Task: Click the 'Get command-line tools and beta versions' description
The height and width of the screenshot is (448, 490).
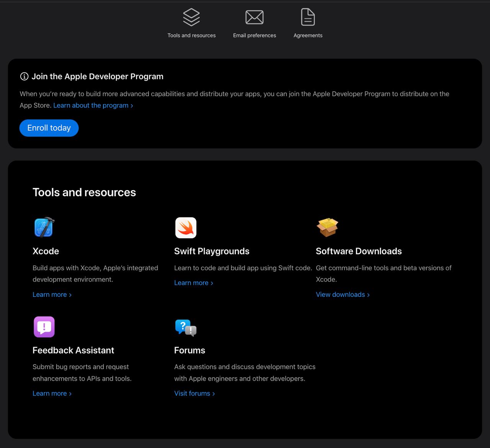Action: [x=384, y=274]
